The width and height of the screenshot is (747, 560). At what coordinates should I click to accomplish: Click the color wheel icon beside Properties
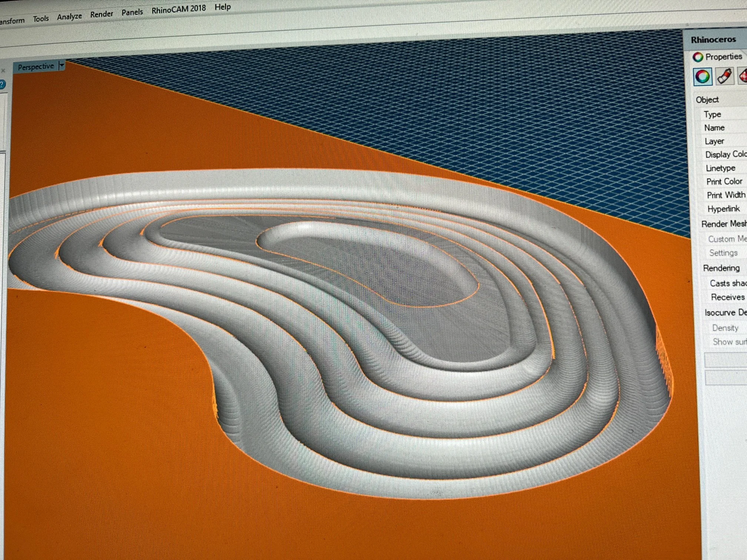698,57
